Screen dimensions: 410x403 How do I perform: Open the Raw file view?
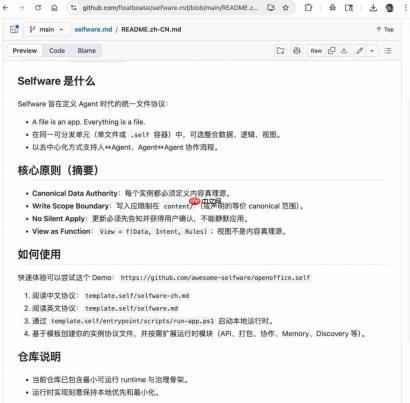tap(316, 51)
